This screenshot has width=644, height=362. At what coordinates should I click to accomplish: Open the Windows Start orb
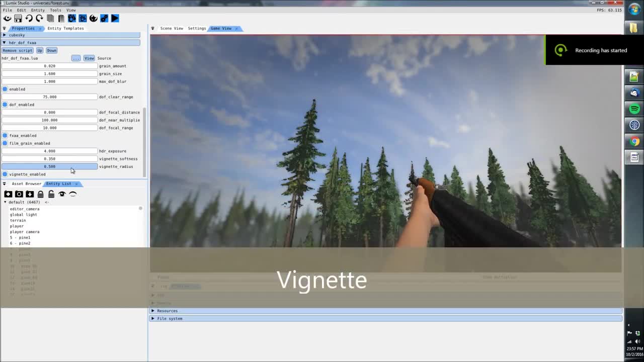tap(634, 10)
